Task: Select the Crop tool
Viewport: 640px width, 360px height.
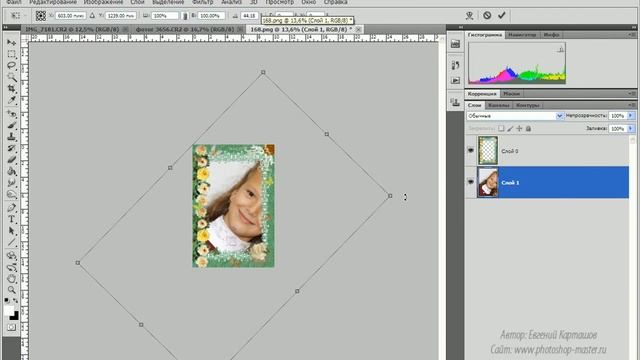Action: coord(11,89)
